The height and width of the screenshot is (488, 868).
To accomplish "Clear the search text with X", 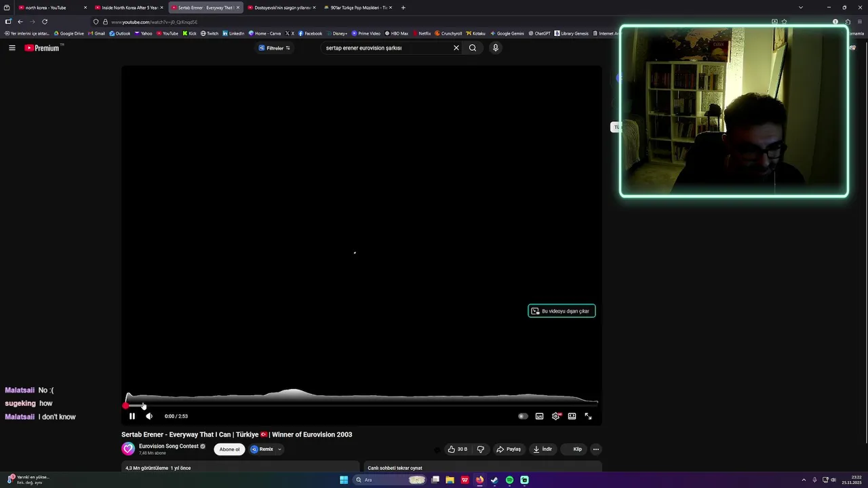I will tap(456, 48).
